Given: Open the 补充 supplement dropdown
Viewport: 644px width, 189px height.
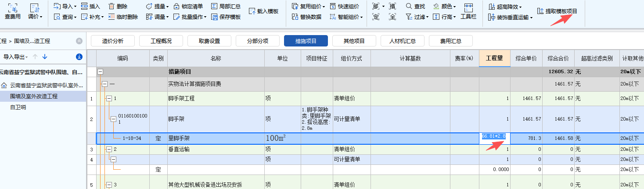Looking at the screenshot, I should [93, 17].
